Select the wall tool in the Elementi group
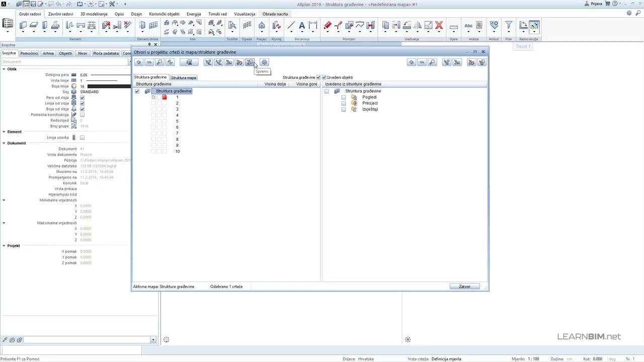644x362 pixels. (x=23, y=25)
